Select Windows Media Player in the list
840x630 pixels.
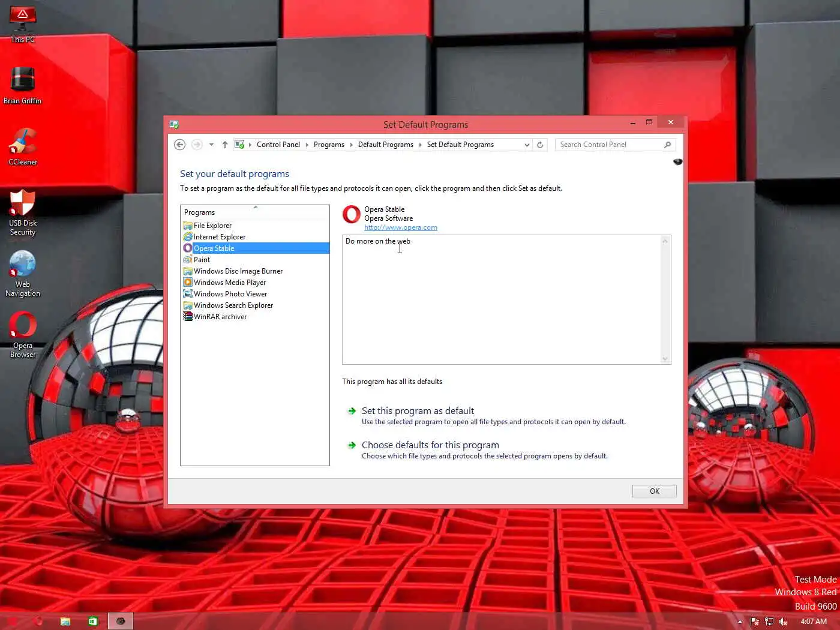click(x=255, y=283)
